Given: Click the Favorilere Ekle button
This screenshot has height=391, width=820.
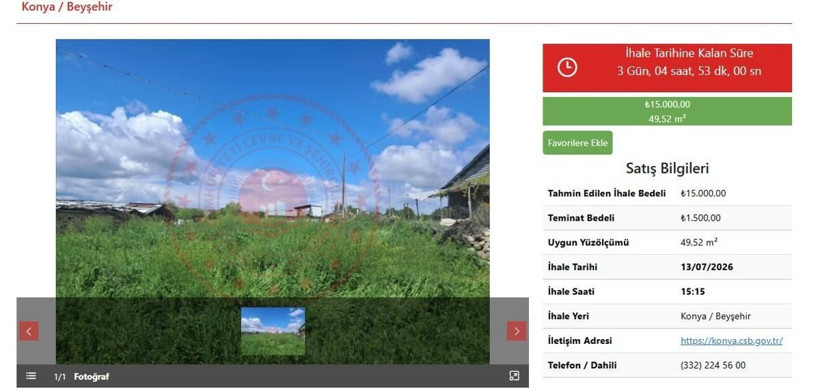Looking at the screenshot, I should (577, 143).
